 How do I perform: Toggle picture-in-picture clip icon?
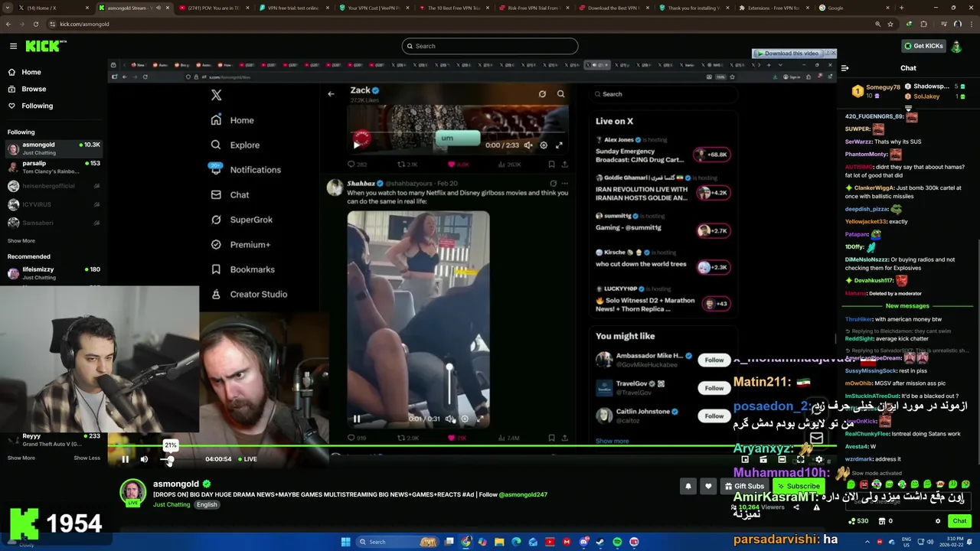click(763, 459)
